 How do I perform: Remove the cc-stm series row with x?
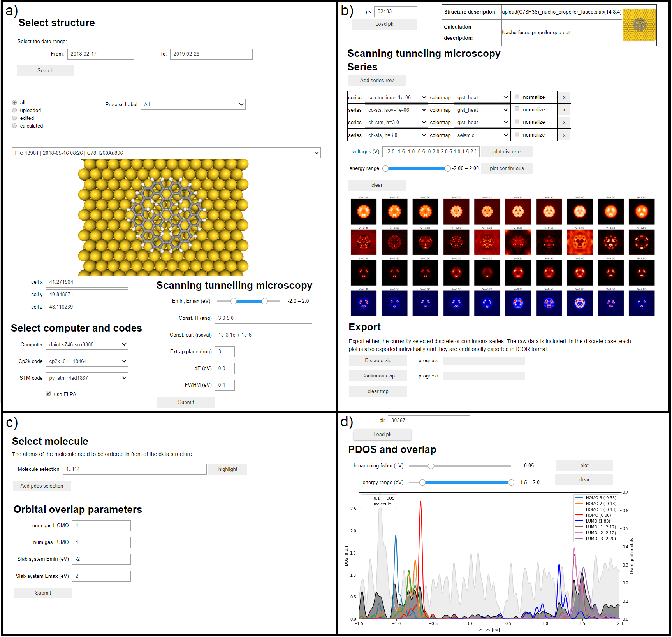(x=564, y=98)
